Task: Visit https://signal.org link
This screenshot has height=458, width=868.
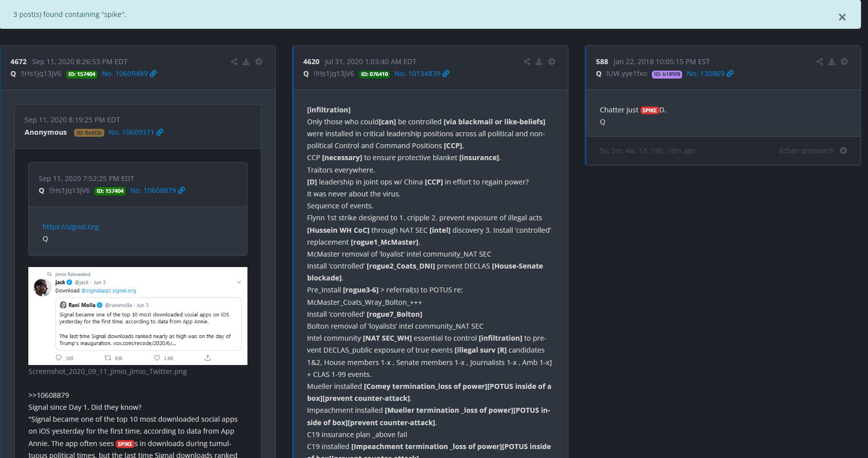Action: click(71, 227)
